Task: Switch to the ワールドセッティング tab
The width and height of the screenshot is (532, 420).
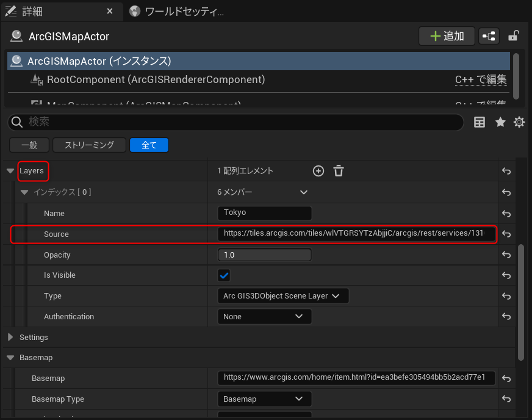Action: [176, 12]
